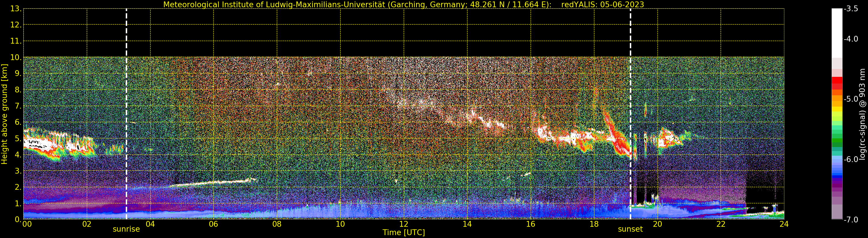The height and width of the screenshot is (238, 868).
Task: Click the '18' time axis tick
Action: (594, 224)
